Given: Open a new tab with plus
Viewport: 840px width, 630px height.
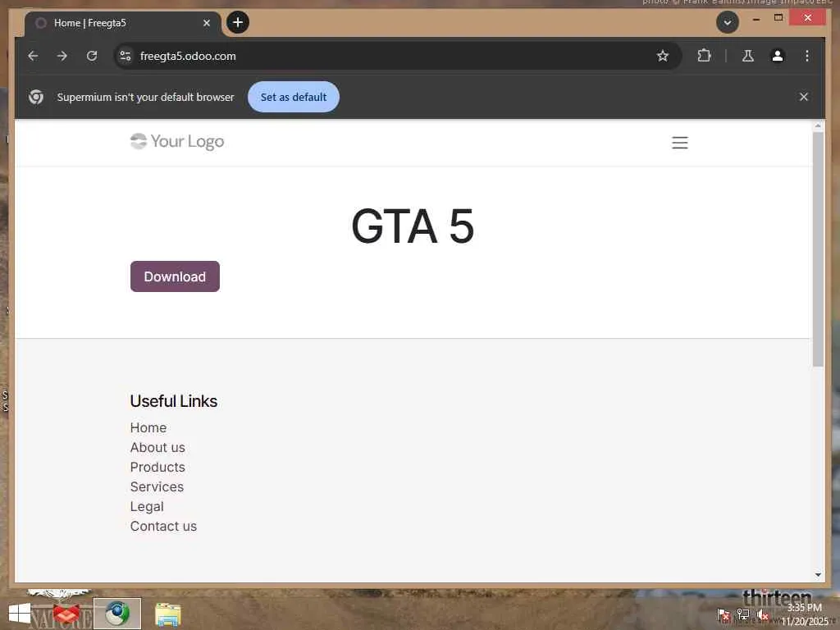Looking at the screenshot, I should 238,22.
